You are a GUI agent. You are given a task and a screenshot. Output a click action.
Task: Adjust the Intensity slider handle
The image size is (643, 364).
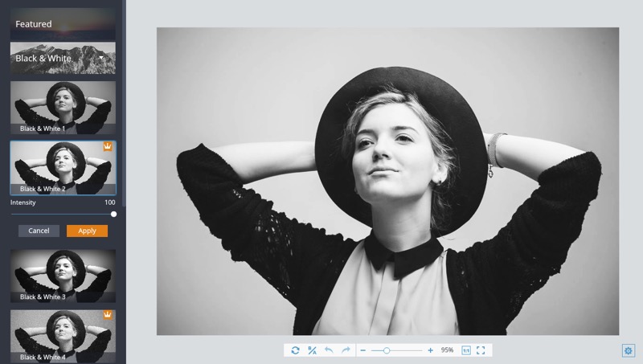point(113,214)
